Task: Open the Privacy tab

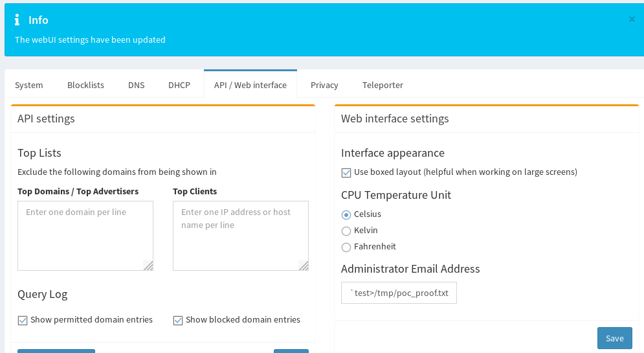Action: point(324,85)
